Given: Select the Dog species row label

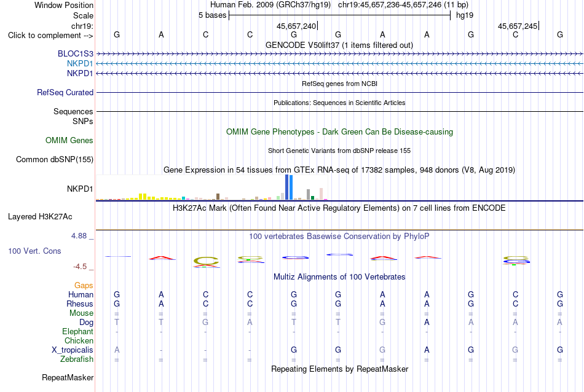Looking at the screenshot, I should click(86, 323).
